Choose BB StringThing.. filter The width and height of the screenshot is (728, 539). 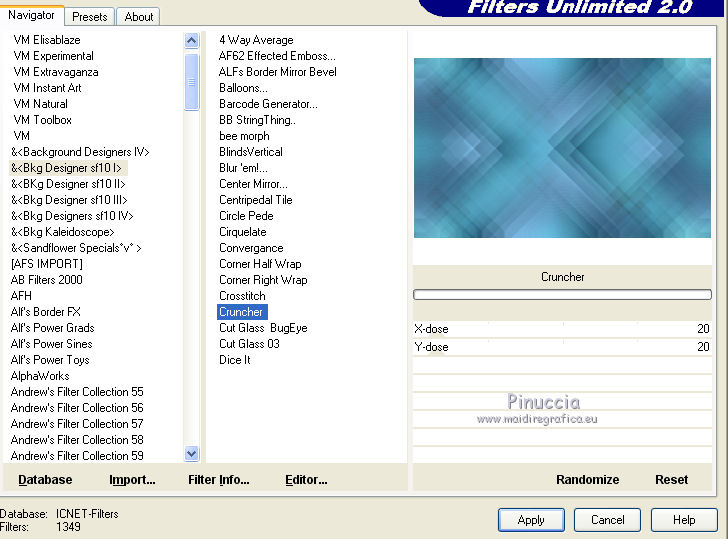[257, 120]
